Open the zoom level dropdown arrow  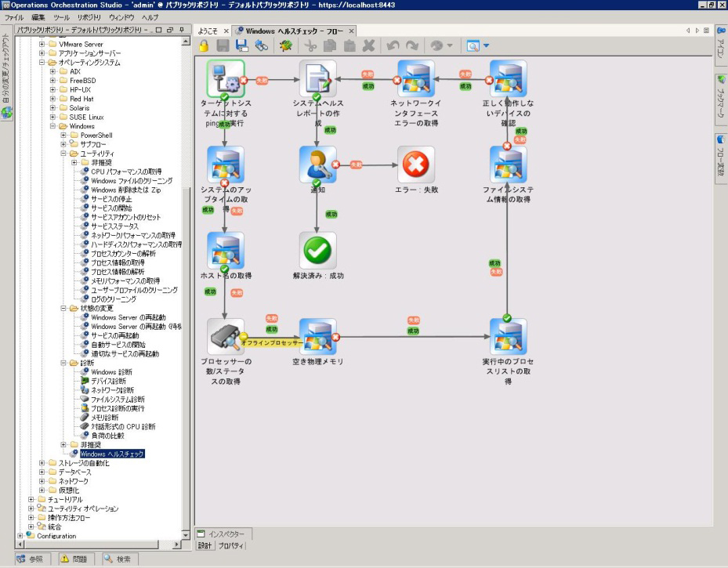click(485, 46)
